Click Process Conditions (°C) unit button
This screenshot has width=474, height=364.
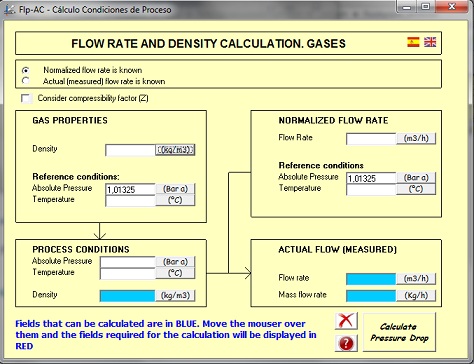[175, 273]
